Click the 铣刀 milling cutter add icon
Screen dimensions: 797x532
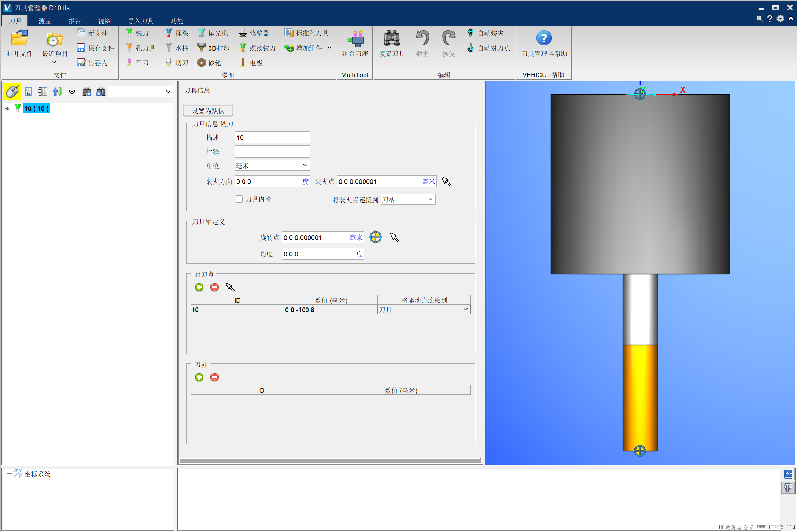pos(129,33)
